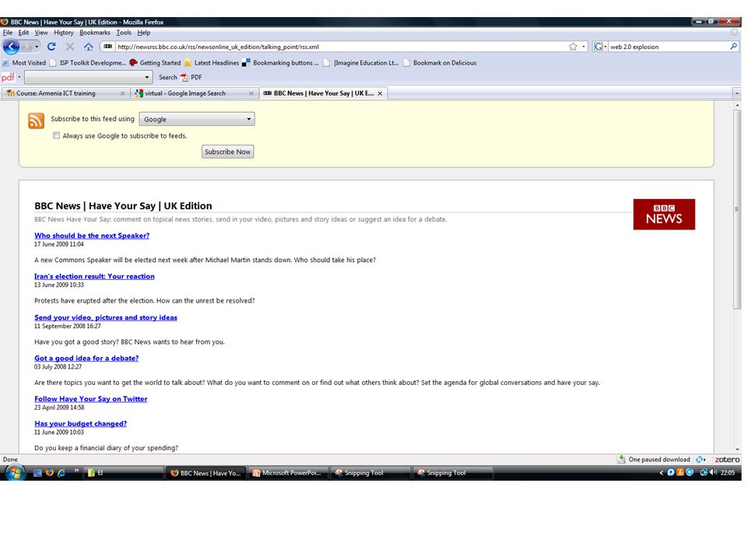The width and height of the screenshot is (747, 560).
Task: Open the pdf logo dropdown arrow
Action: pyautogui.click(x=19, y=77)
